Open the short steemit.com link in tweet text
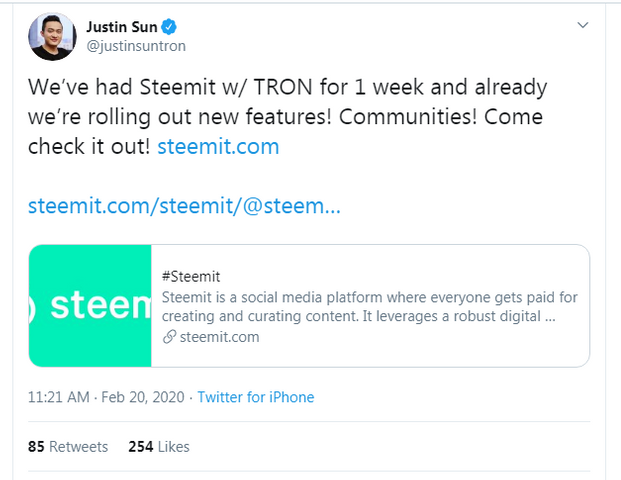Image resolution: width=621 pixels, height=480 pixels. click(219, 147)
